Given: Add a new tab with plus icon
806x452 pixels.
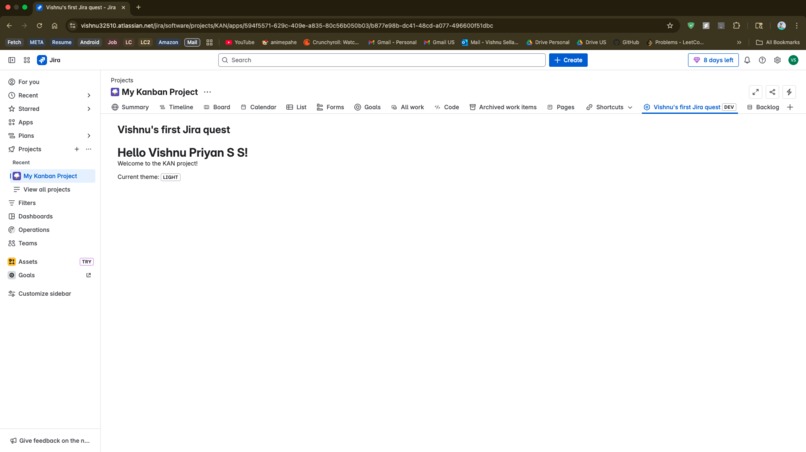Looking at the screenshot, I should pyautogui.click(x=790, y=107).
